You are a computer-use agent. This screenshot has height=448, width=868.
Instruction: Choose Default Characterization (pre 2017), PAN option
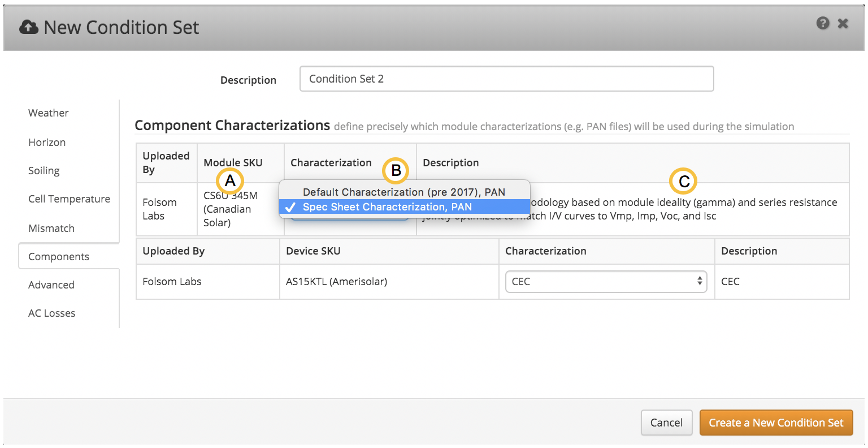tap(403, 192)
